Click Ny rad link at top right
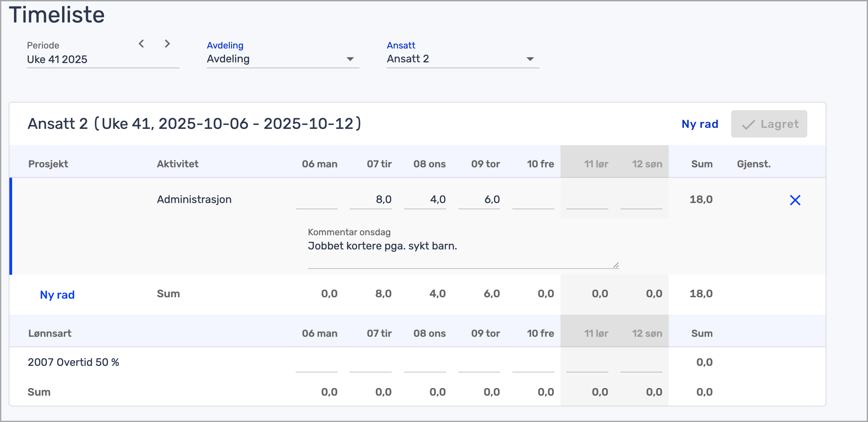Image resolution: width=868 pixels, height=422 pixels. 700,124
